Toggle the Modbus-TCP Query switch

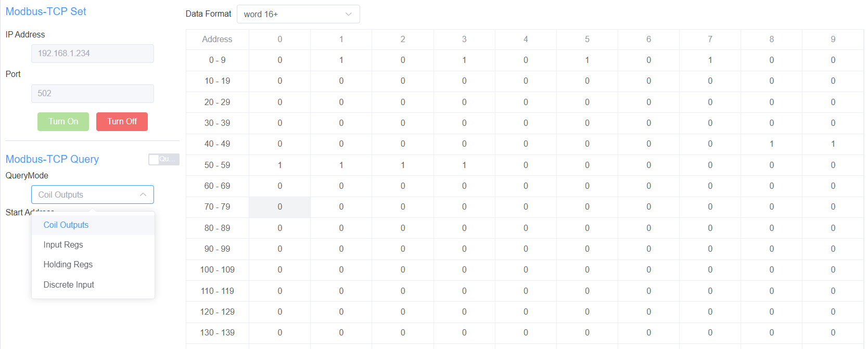[x=163, y=159]
